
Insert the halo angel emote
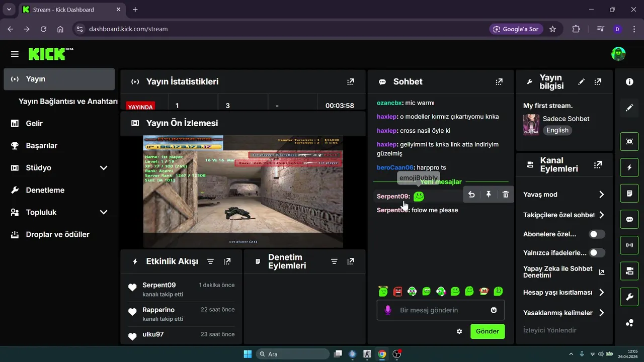(x=383, y=291)
